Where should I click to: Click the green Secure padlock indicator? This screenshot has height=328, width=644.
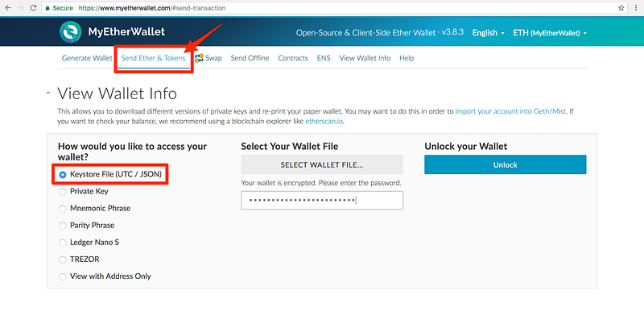[x=59, y=8]
